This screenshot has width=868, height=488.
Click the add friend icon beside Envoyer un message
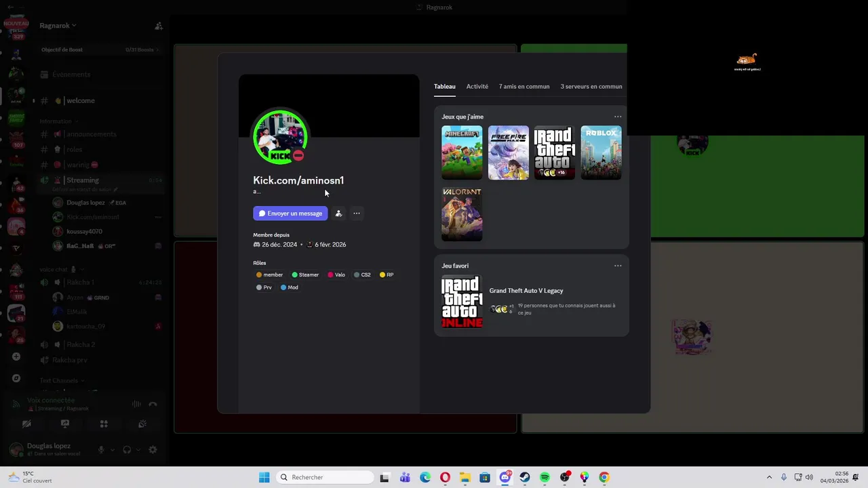click(x=338, y=213)
